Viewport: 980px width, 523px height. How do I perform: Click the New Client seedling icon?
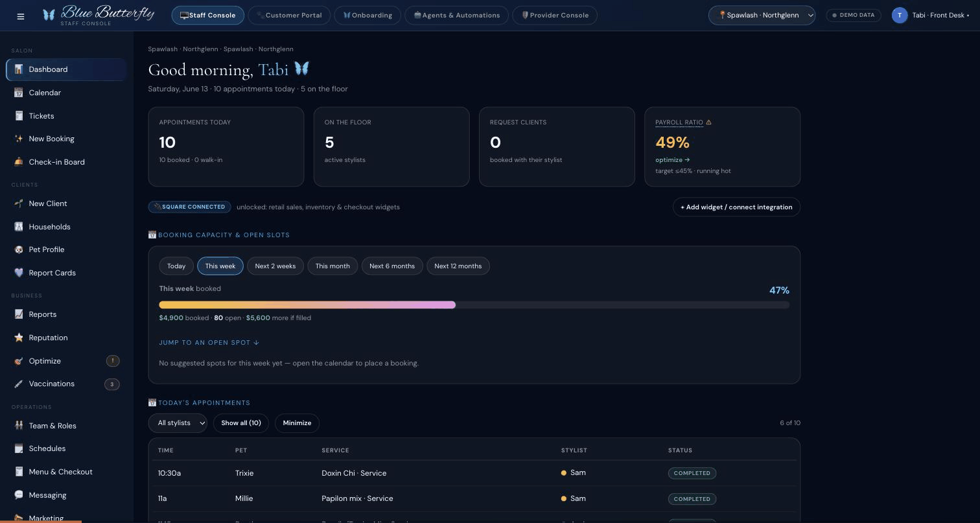(19, 203)
